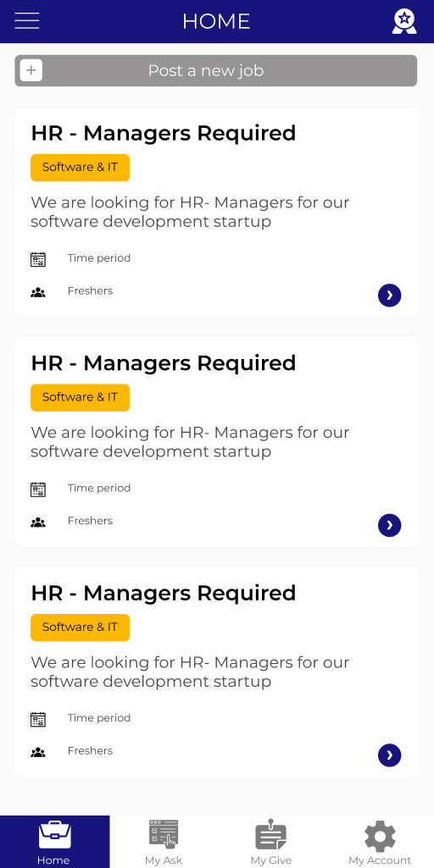Expand second job card with arrow button
434x868 pixels.
tap(390, 525)
